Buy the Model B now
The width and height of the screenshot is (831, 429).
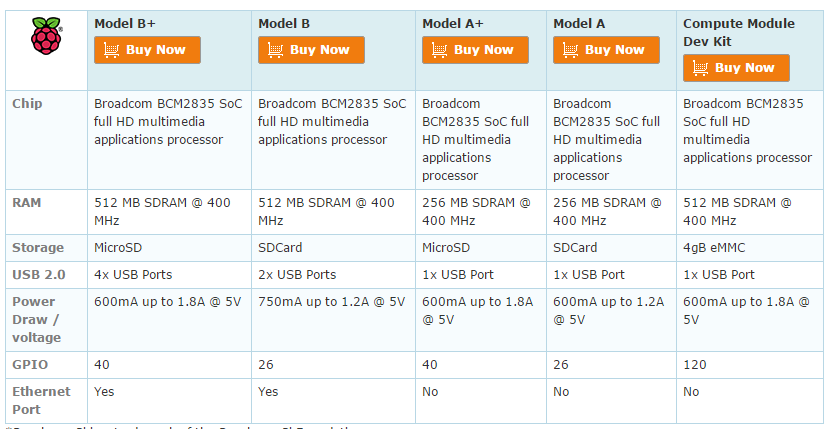pos(311,50)
